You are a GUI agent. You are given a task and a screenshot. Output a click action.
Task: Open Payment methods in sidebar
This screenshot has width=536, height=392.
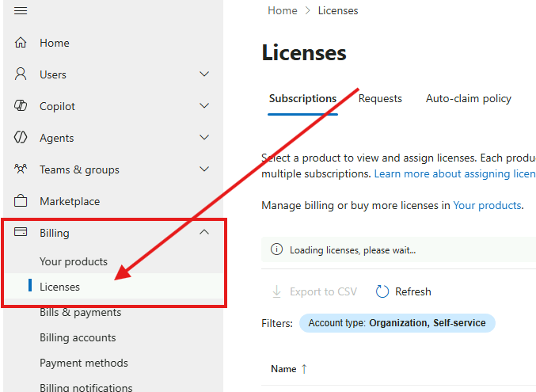(84, 363)
